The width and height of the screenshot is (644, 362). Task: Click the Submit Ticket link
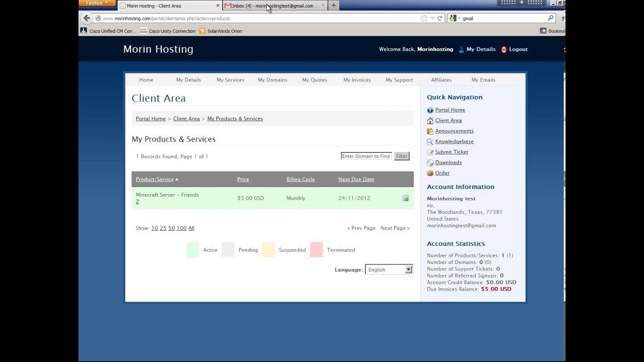tap(452, 152)
